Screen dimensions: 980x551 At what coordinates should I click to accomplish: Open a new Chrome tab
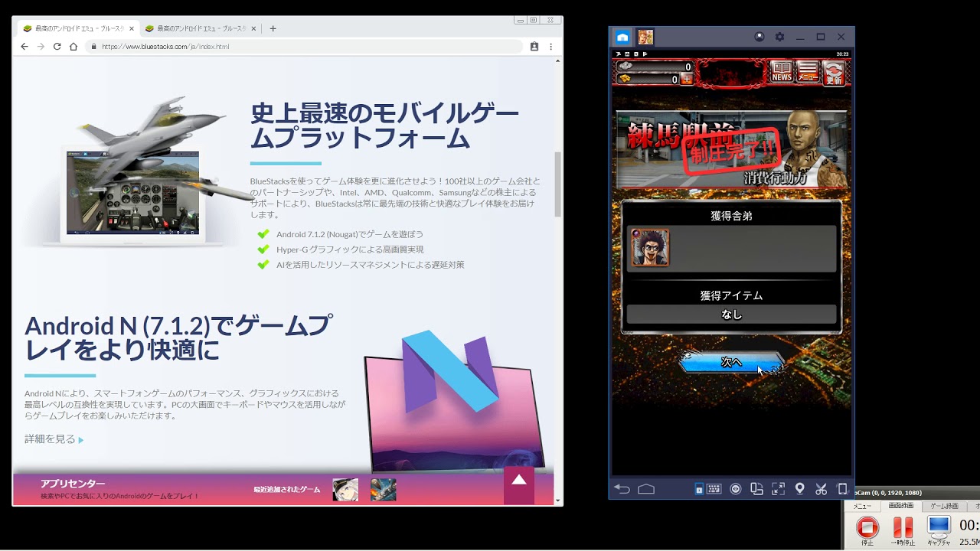(x=273, y=28)
